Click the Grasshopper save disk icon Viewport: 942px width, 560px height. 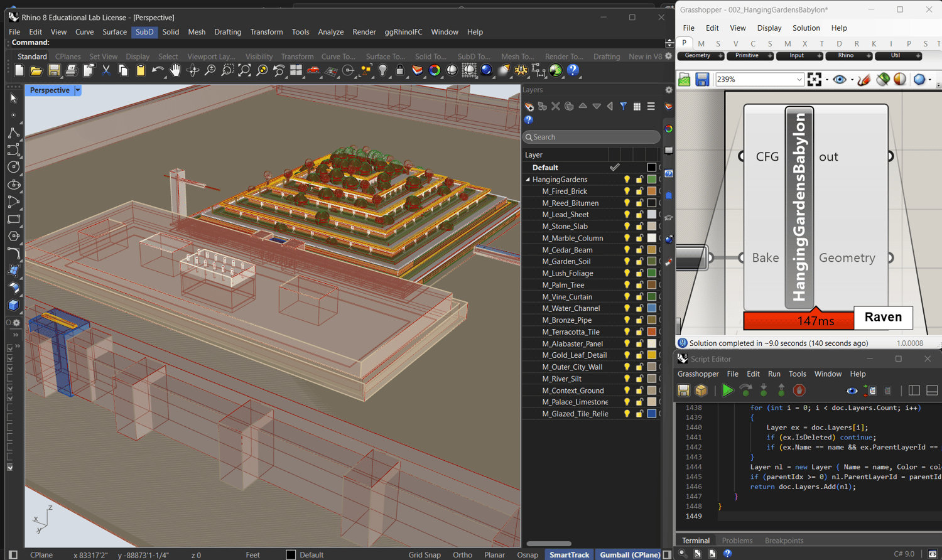click(x=702, y=80)
